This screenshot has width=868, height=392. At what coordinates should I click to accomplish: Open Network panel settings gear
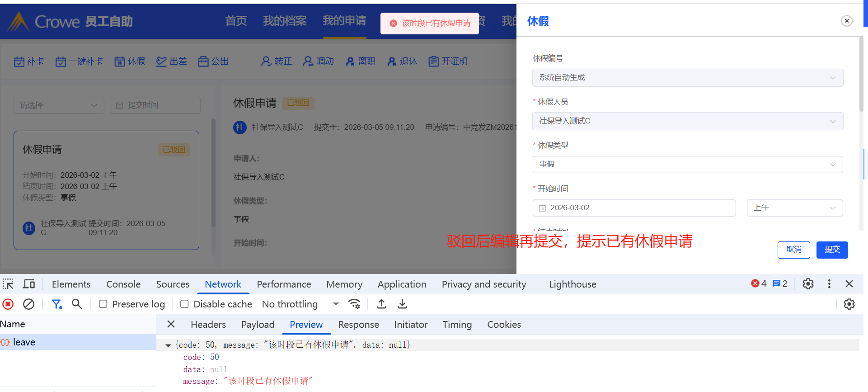[849, 304]
